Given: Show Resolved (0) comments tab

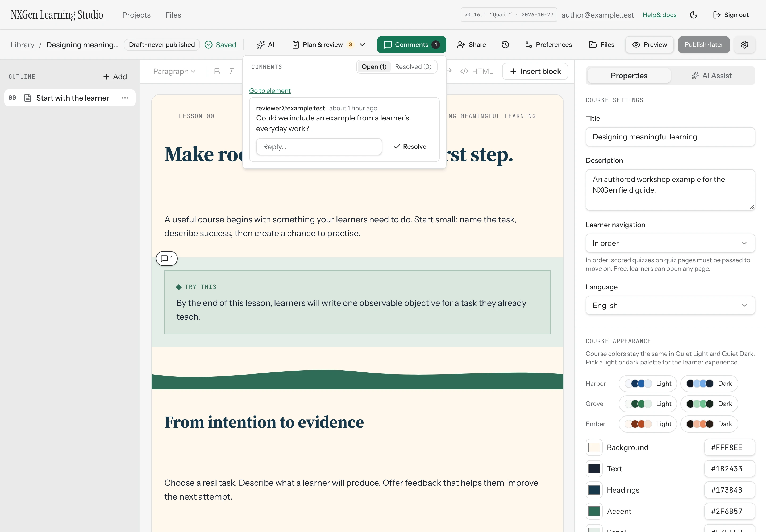Looking at the screenshot, I should pyautogui.click(x=413, y=67).
